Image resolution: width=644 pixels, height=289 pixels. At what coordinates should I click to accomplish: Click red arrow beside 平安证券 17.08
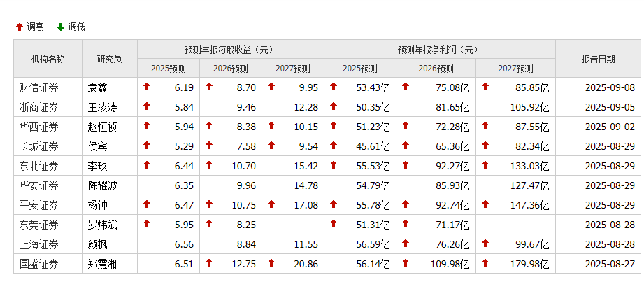click(271, 204)
